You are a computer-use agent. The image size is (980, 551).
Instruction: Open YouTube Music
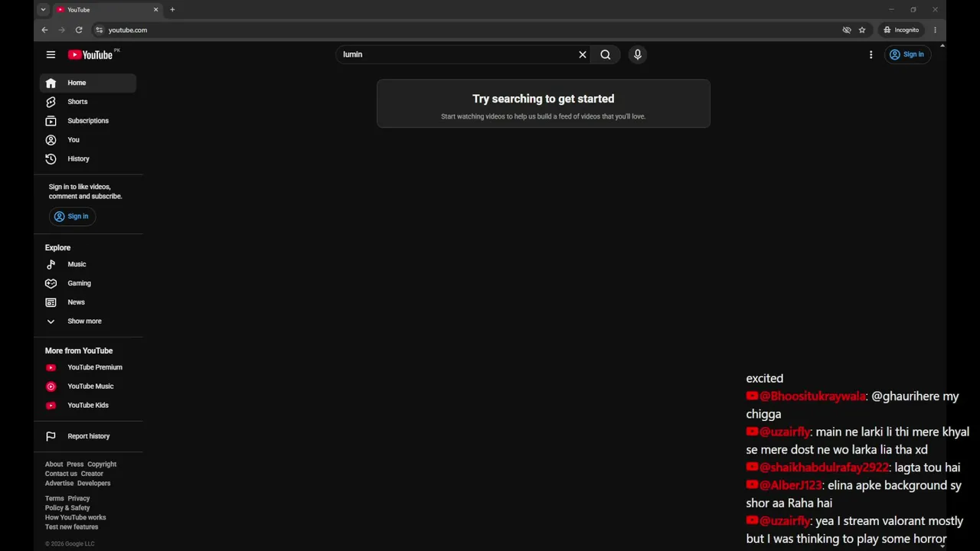click(x=88, y=386)
